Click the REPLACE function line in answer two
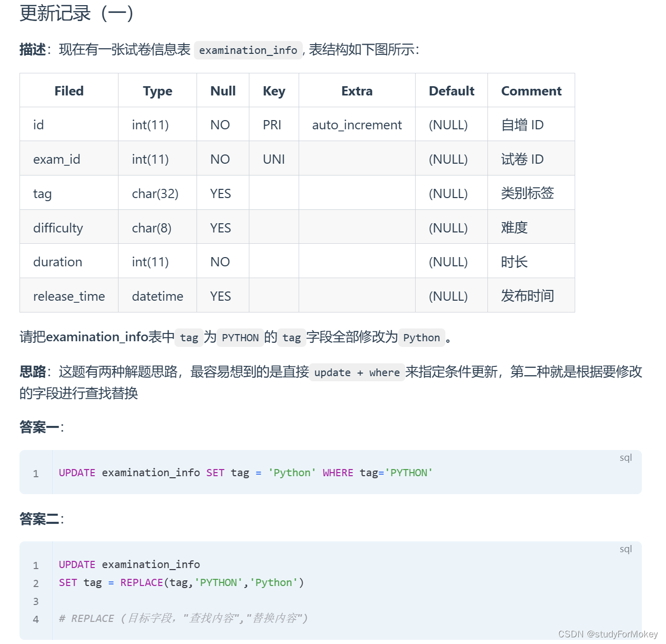The width and height of the screenshot is (666, 644). click(180, 582)
